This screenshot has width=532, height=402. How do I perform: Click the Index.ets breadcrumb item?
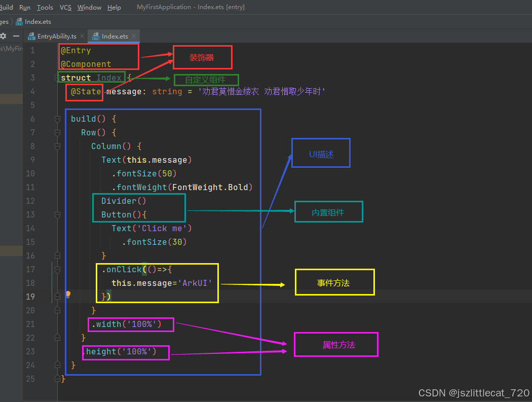pyautogui.click(x=37, y=22)
